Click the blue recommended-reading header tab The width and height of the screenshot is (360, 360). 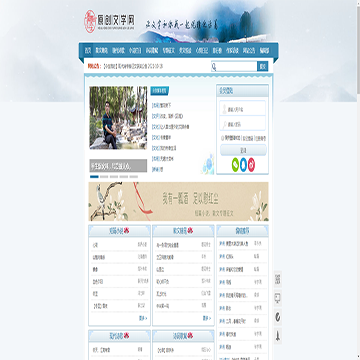pos(160,90)
